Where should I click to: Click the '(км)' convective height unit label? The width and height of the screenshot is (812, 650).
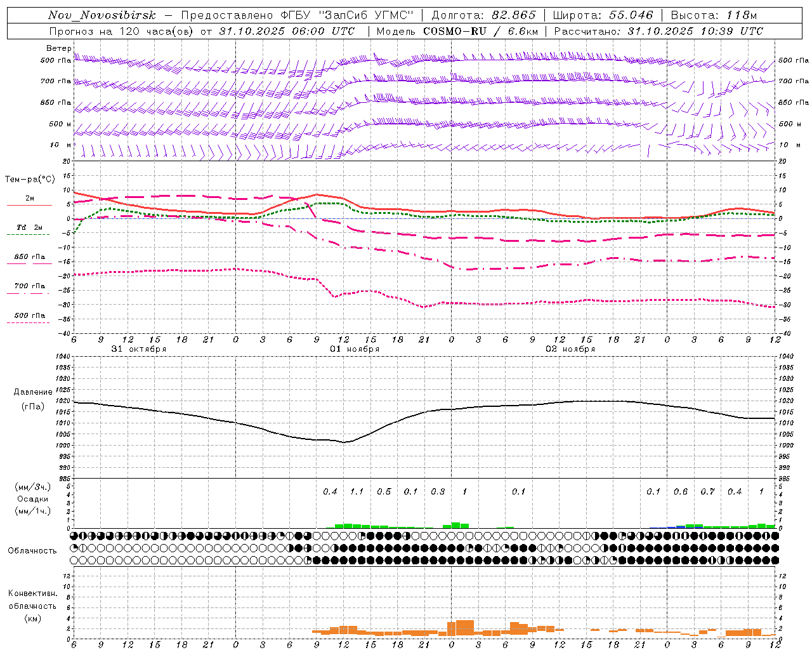(x=32, y=618)
